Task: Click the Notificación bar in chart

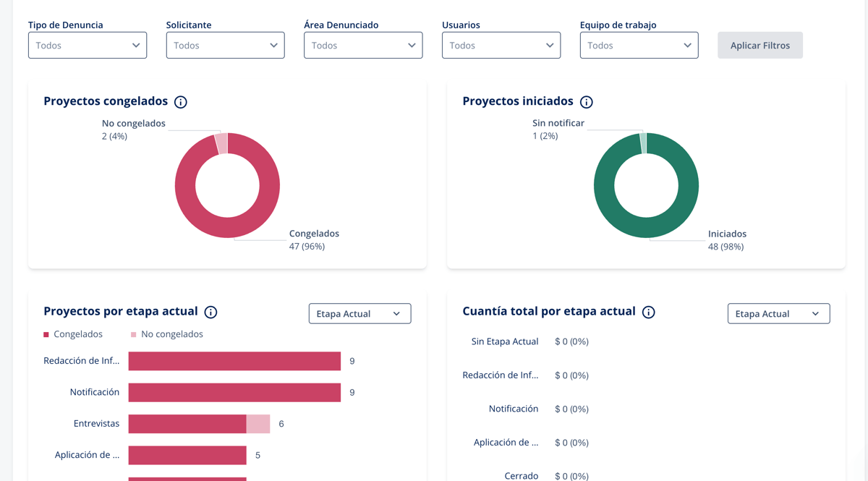Action: coord(234,393)
